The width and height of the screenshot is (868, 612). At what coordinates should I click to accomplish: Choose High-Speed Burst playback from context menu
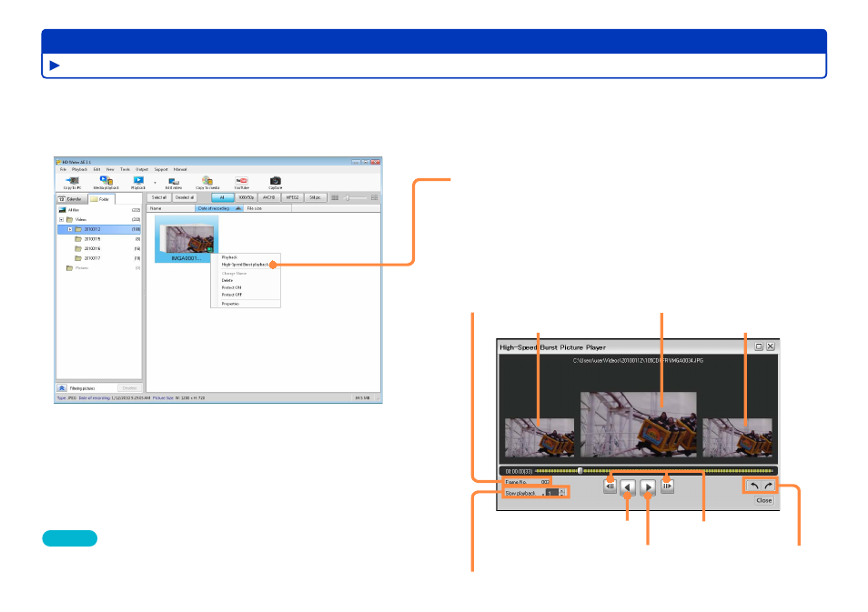pos(246,265)
